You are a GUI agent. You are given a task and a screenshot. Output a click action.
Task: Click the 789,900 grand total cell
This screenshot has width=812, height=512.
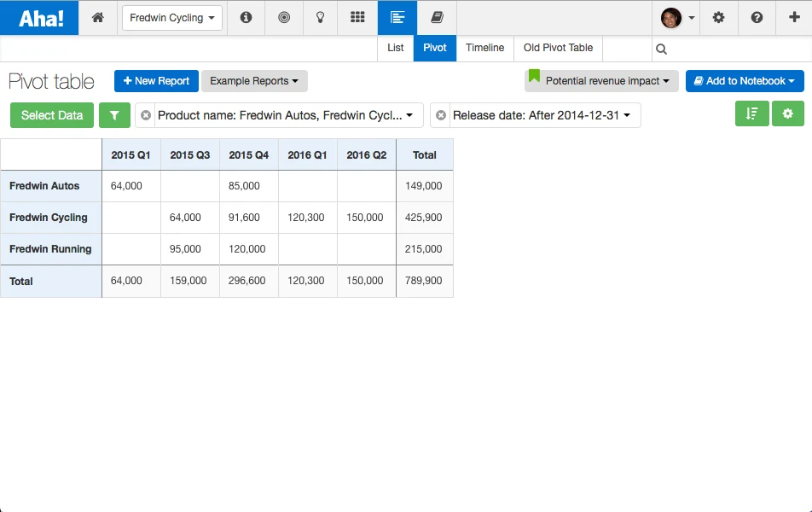tap(425, 282)
